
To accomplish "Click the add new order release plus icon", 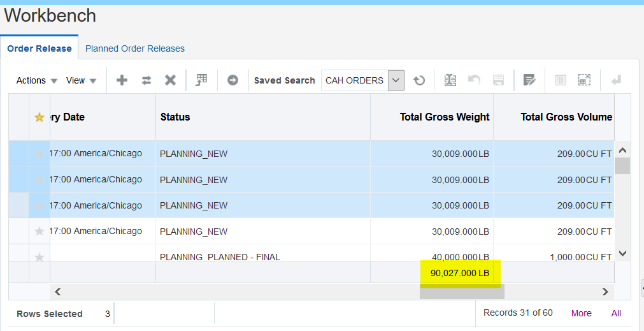I will 122,80.
